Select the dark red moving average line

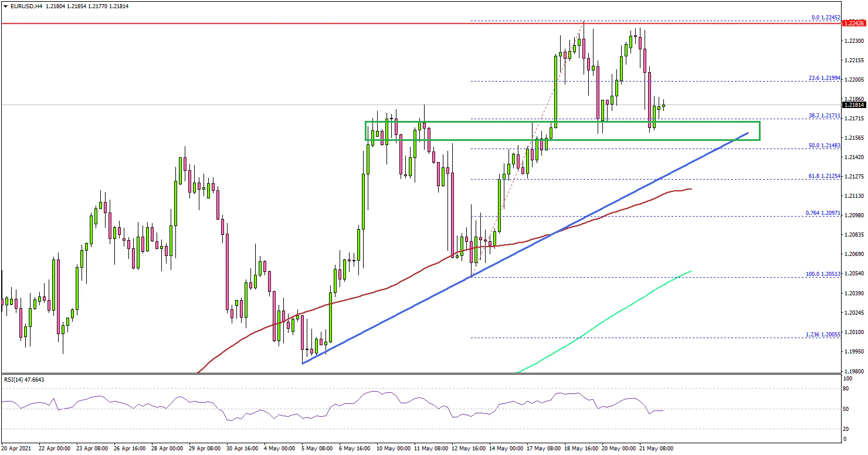point(352,299)
